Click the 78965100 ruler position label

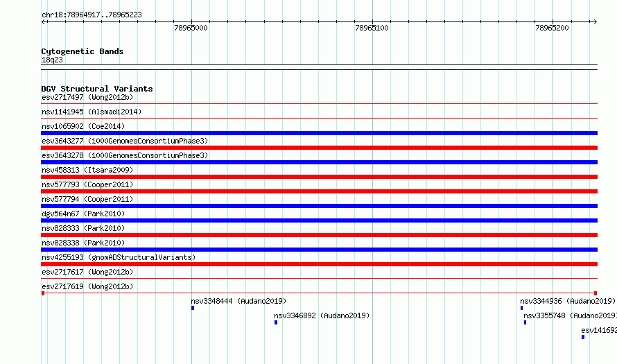[372, 28]
